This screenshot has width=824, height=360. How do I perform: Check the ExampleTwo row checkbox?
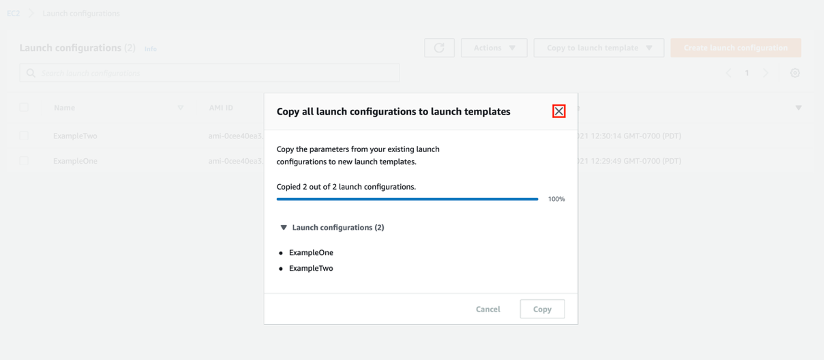pyautogui.click(x=24, y=136)
